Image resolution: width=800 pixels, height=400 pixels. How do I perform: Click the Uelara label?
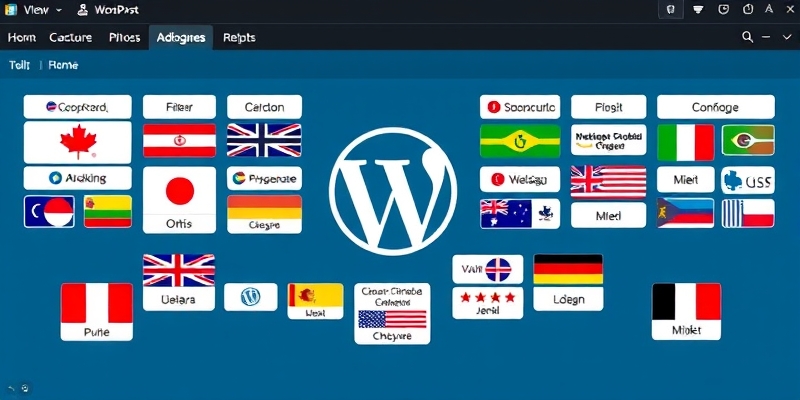coord(178,299)
